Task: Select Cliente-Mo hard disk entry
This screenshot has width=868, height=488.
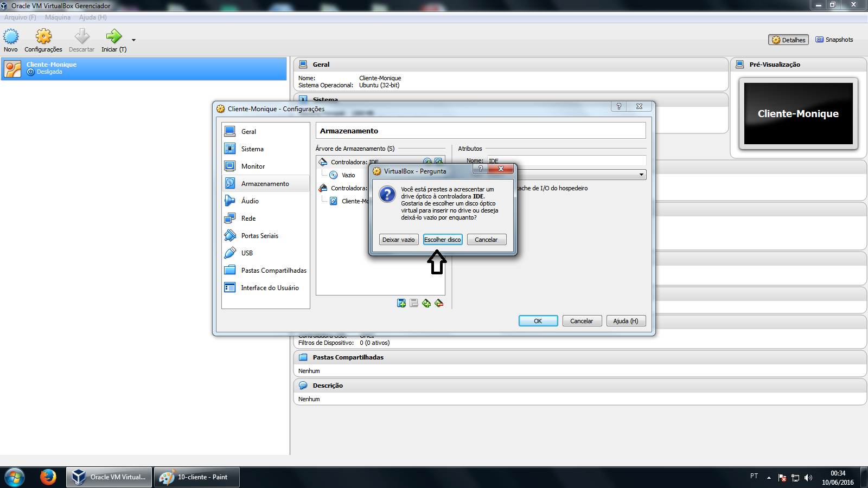Action: point(349,201)
